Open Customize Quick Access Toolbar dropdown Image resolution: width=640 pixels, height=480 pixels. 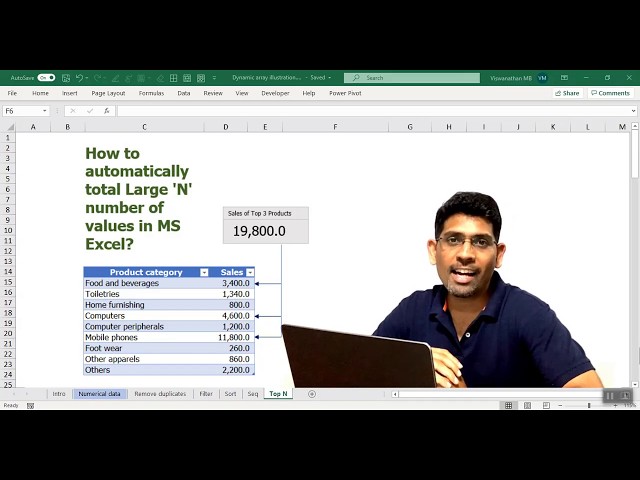point(214,78)
